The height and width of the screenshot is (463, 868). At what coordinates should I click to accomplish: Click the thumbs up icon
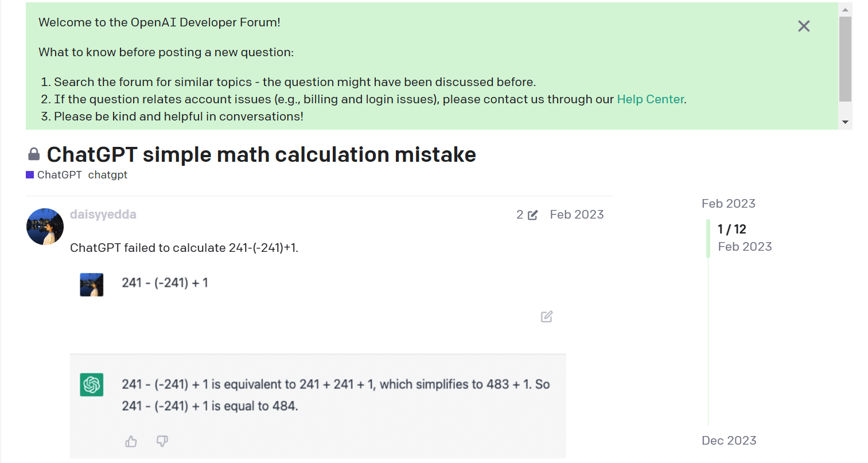pyautogui.click(x=131, y=441)
